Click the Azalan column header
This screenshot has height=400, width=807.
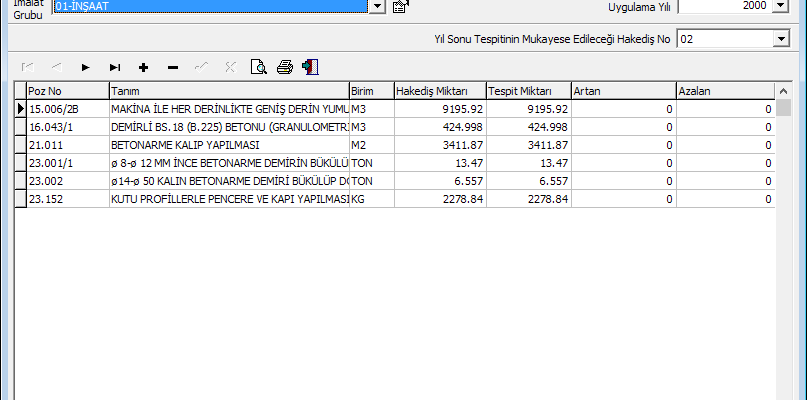point(725,91)
